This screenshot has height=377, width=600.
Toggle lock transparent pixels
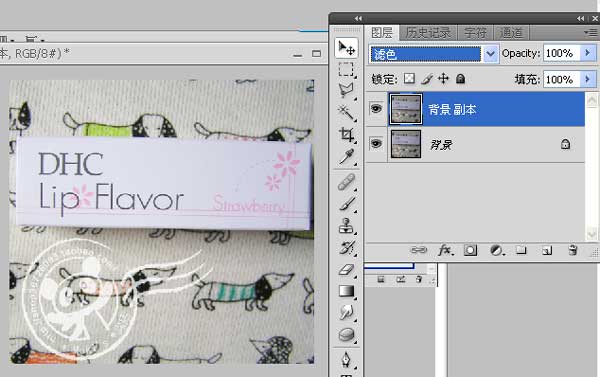coord(409,78)
